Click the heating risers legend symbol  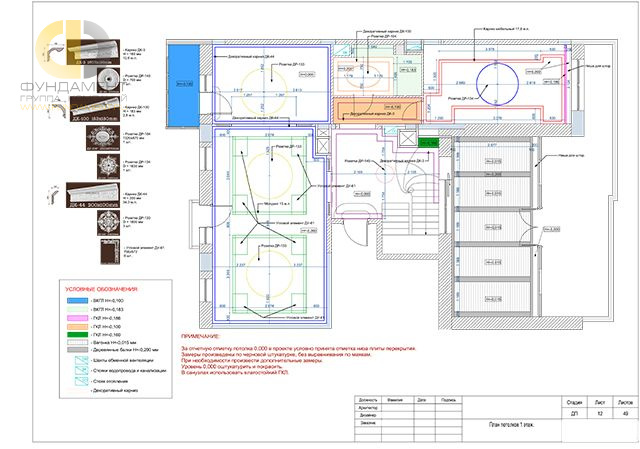pyautogui.click(x=81, y=381)
